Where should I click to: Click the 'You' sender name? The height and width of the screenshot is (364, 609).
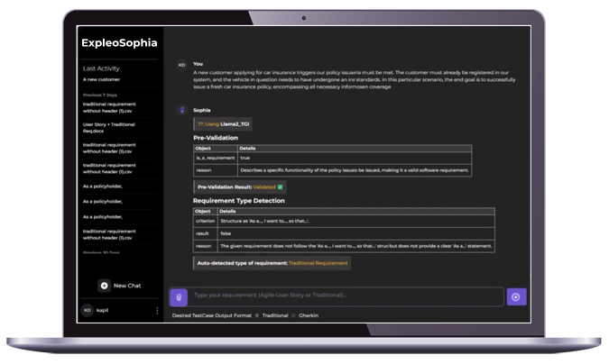198,64
